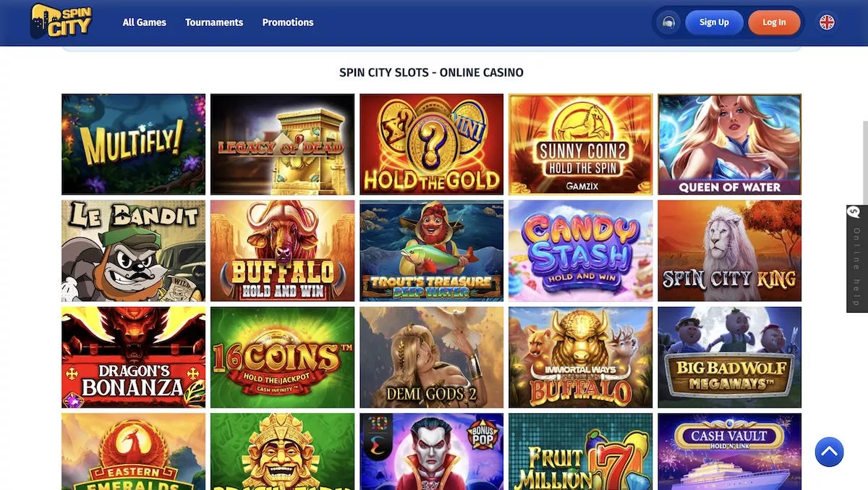Open the Online help side tab
This screenshot has width=868, height=490.
pyautogui.click(x=857, y=258)
